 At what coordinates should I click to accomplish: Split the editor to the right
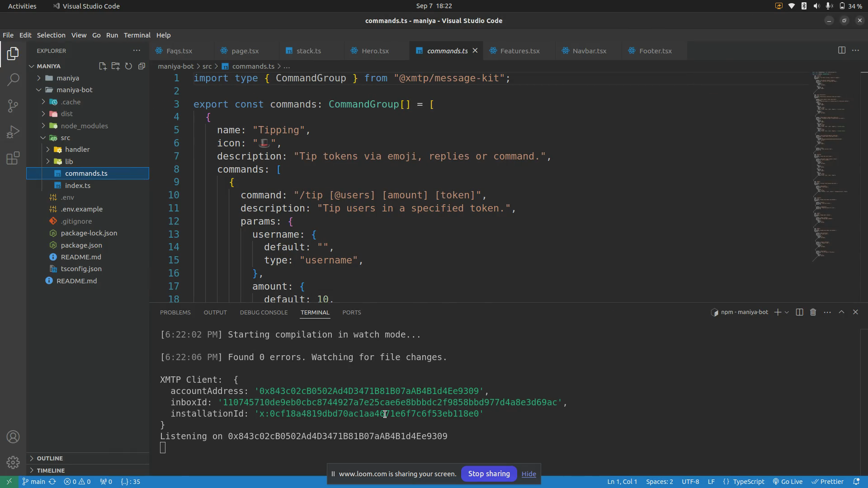point(842,51)
